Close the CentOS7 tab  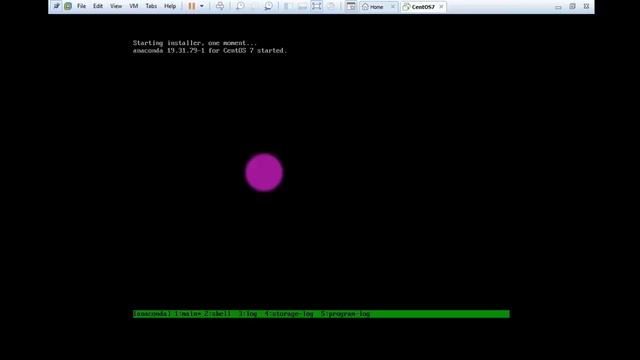pos(441,7)
